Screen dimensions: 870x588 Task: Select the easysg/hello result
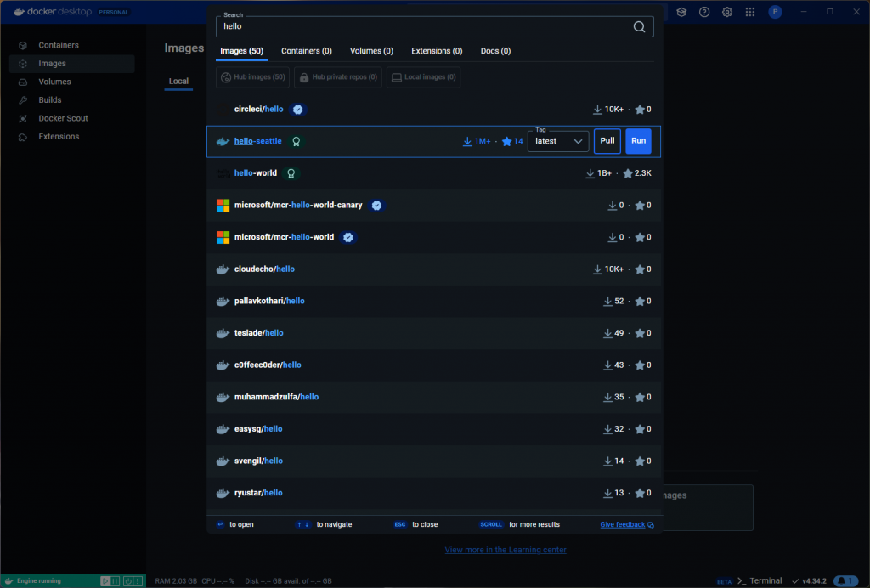point(434,429)
